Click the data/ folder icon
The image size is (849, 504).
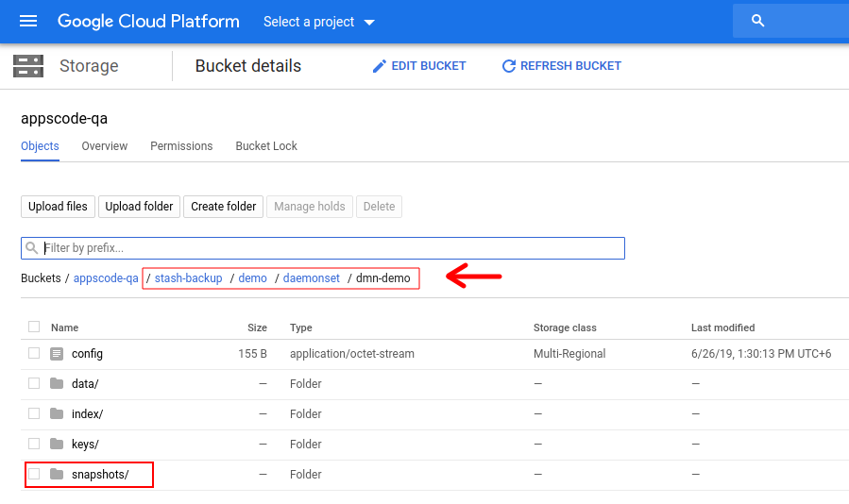click(57, 384)
